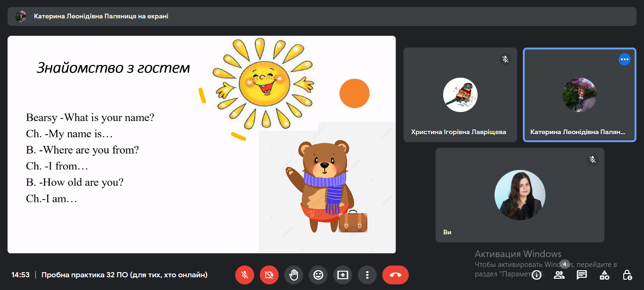Unmute your microphone
Screen dimensions: 644x290
245,275
